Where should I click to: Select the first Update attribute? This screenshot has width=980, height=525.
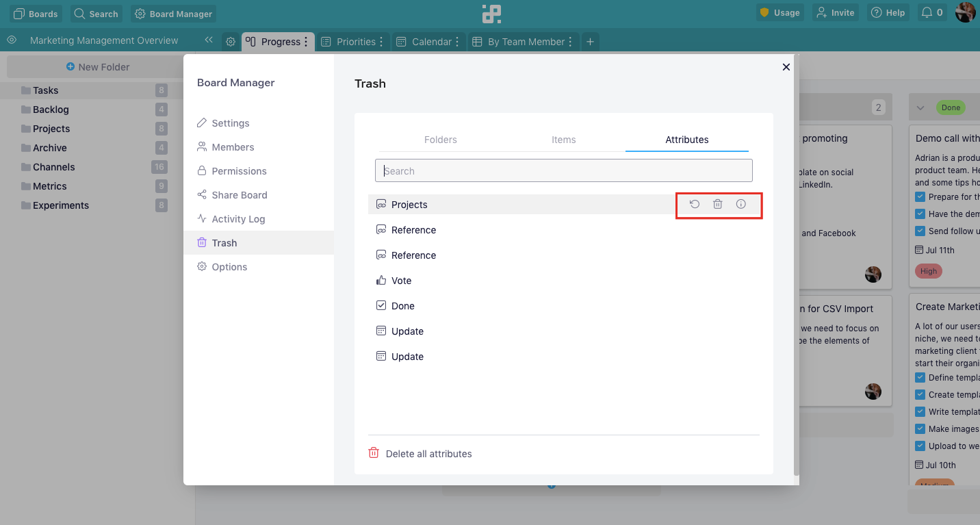point(564,331)
